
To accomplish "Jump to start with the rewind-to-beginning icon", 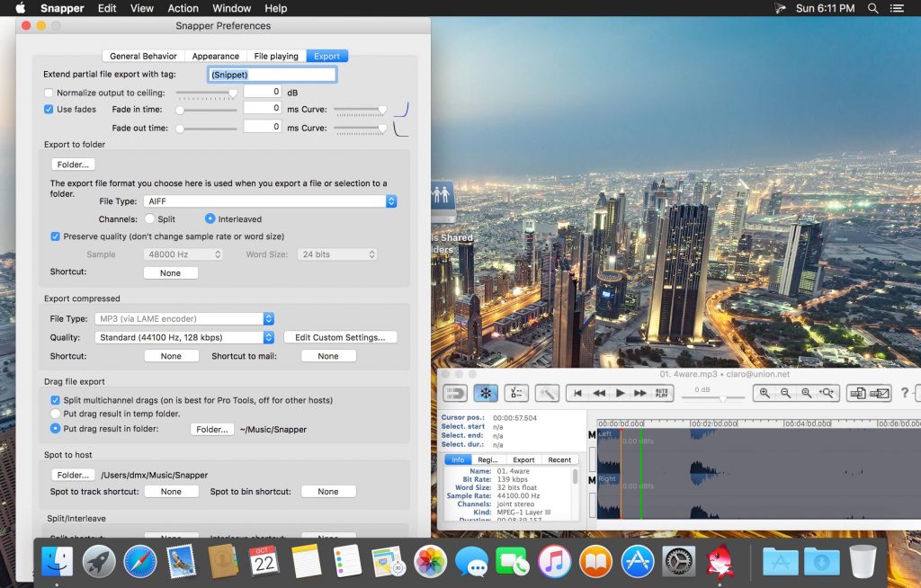I will [x=577, y=393].
